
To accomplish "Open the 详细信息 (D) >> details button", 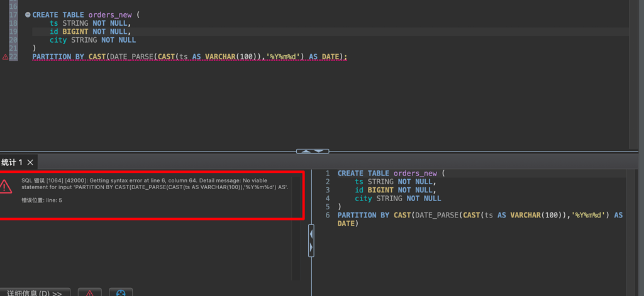I will click(x=35, y=293).
